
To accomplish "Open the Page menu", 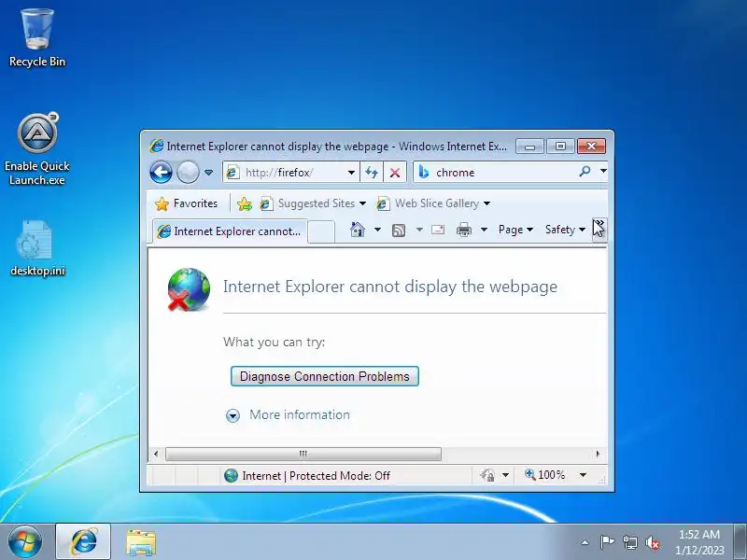I will [x=515, y=230].
